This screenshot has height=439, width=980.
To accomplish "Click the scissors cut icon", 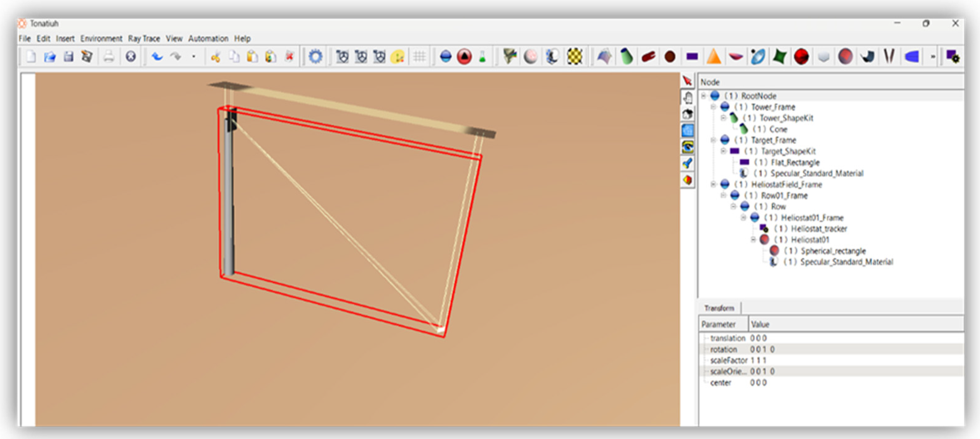I will (216, 57).
